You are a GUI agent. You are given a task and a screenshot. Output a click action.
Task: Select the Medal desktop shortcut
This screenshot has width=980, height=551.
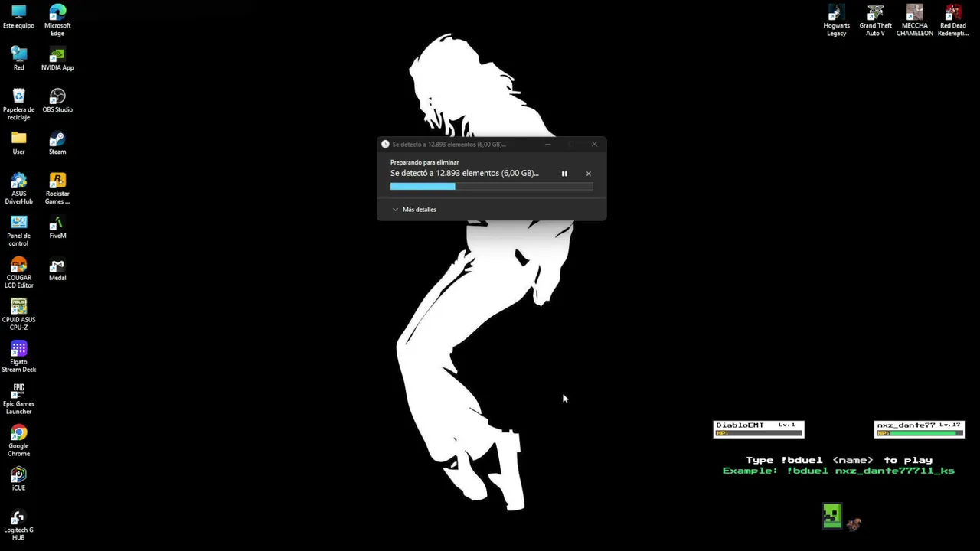[57, 269]
